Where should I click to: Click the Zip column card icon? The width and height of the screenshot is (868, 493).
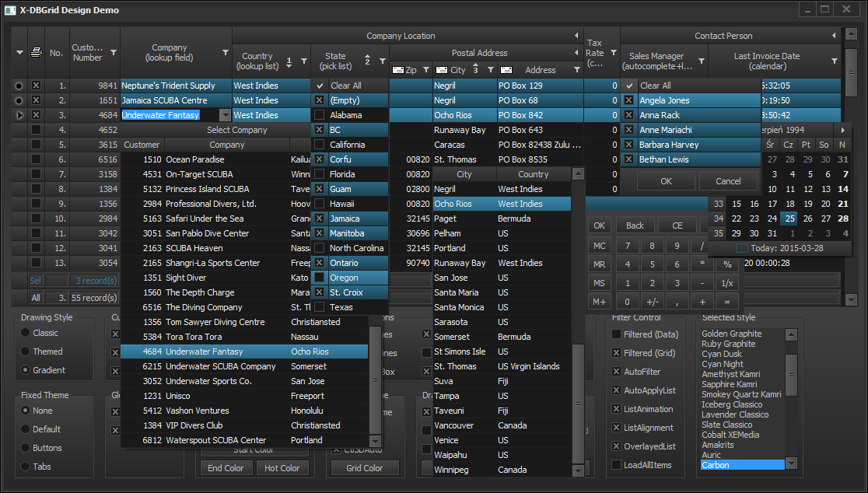[399, 70]
